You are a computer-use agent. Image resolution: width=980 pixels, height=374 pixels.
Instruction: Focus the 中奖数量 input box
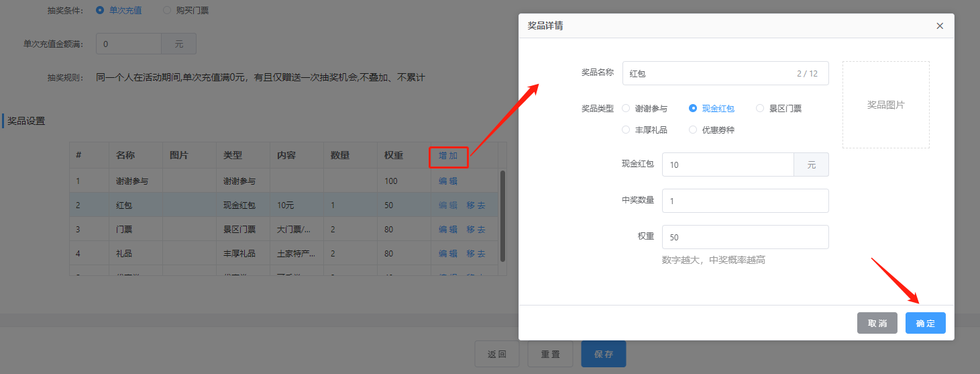(745, 201)
